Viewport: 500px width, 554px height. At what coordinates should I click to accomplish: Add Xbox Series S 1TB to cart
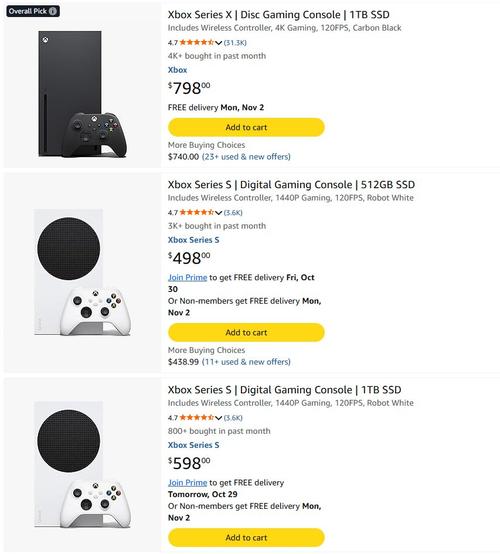pos(246,537)
